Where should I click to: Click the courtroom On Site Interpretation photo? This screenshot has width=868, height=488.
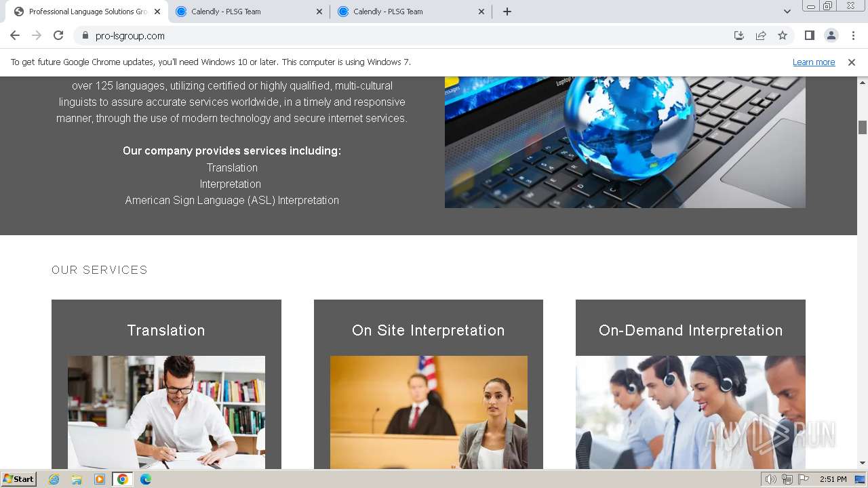click(429, 412)
